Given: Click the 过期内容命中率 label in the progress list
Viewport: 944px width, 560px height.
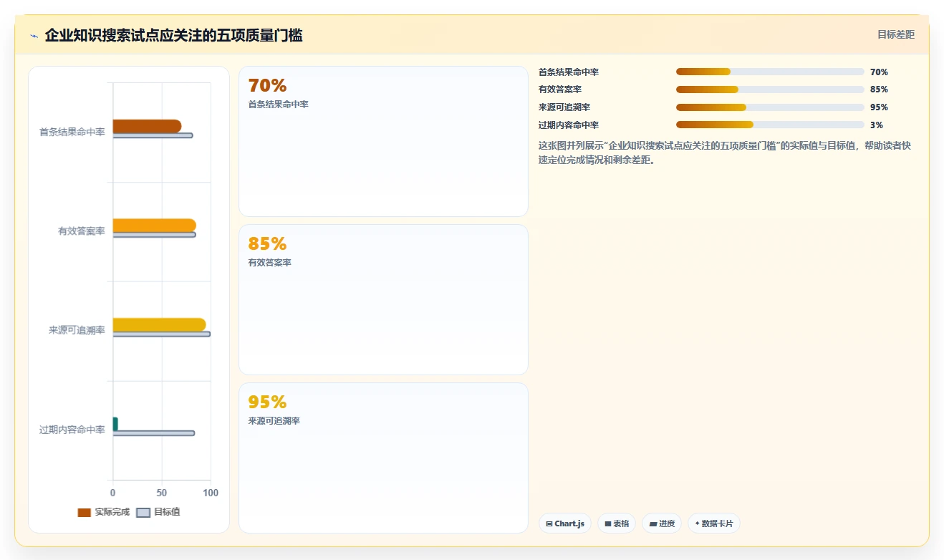Looking at the screenshot, I should point(569,125).
